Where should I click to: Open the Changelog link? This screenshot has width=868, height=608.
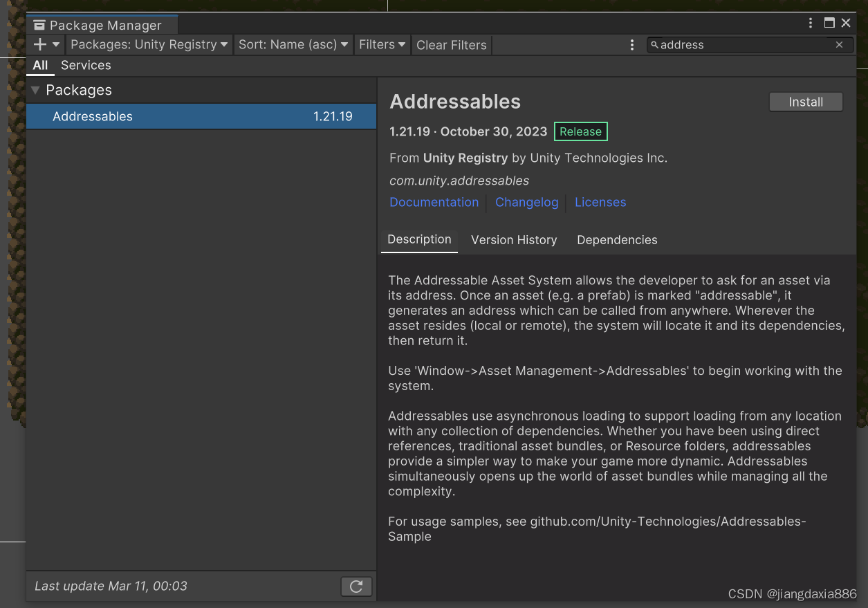(x=526, y=202)
